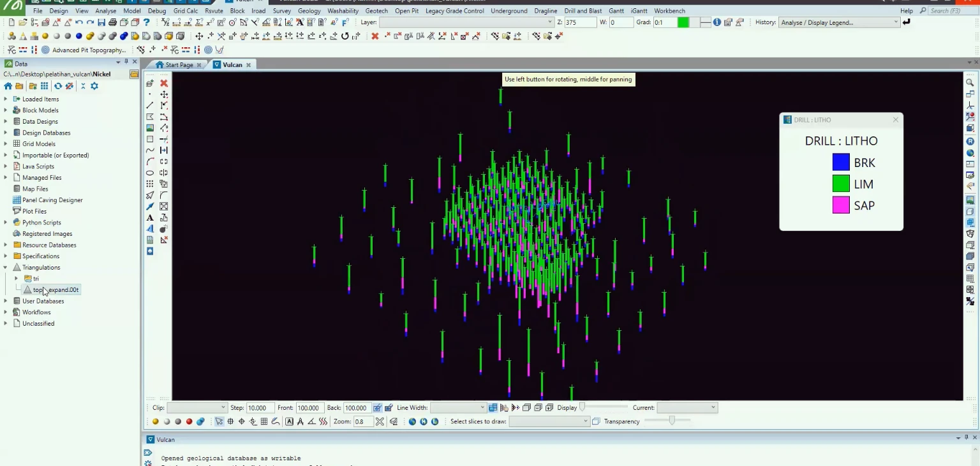Screen dimensions: 980x466
Task: Toggle the highlighted icon after Line Width
Action: [493, 408]
